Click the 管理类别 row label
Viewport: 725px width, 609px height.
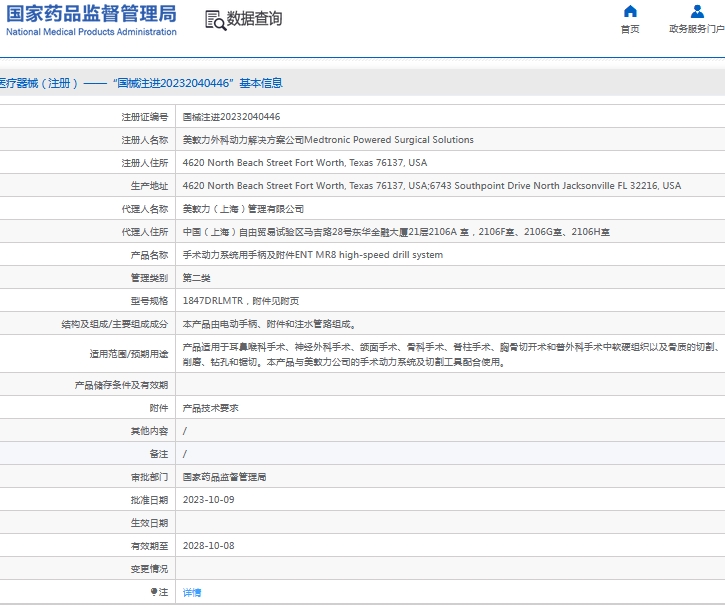click(149, 278)
